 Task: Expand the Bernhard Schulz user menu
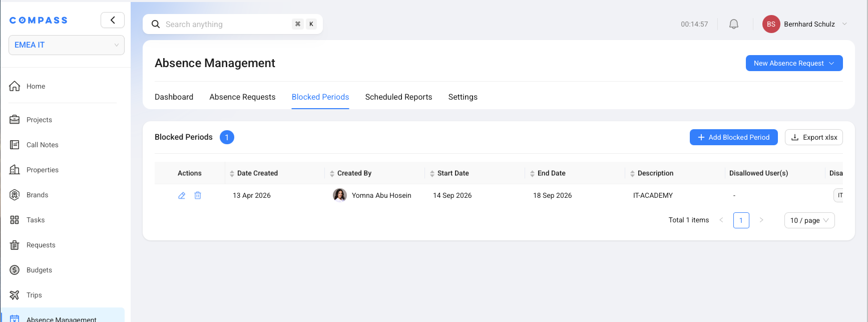click(x=844, y=24)
